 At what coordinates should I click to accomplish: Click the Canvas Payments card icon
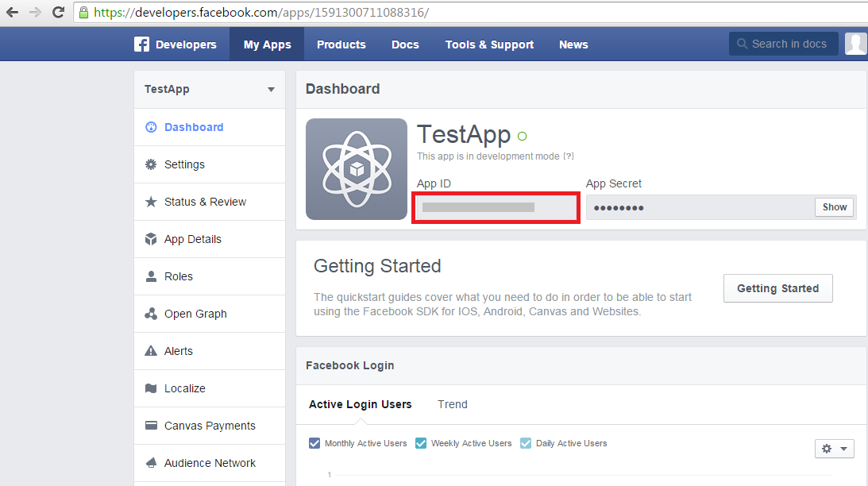(151, 426)
